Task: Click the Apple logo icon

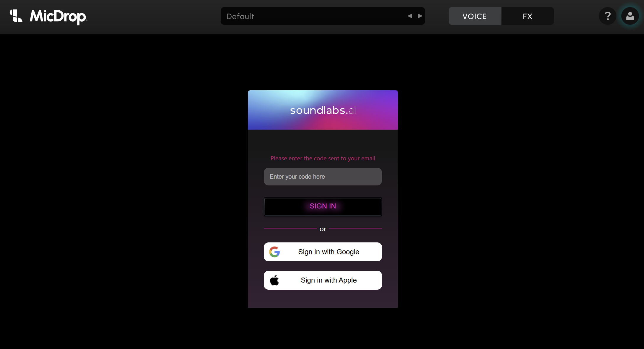Action: point(274,280)
